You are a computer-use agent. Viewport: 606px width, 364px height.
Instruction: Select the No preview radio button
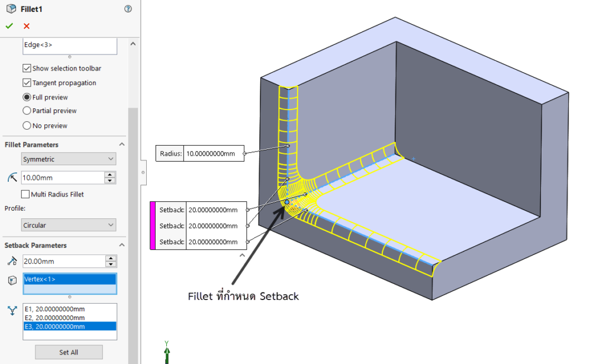(25, 125)
